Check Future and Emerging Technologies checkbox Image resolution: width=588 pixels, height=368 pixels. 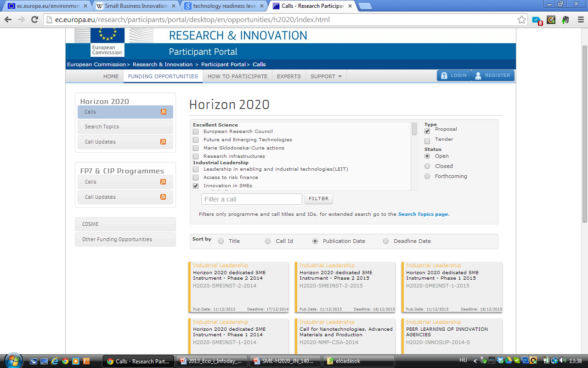(196, 140)
